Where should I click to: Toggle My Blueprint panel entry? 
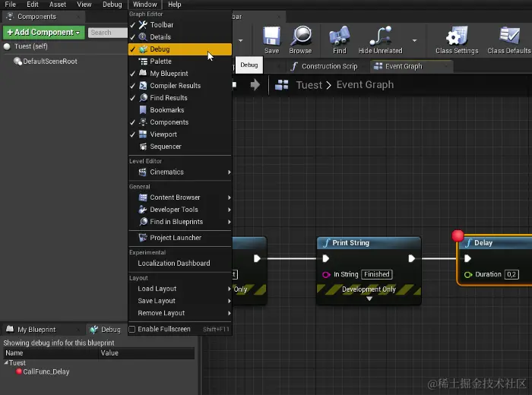(x=180, y=74)
